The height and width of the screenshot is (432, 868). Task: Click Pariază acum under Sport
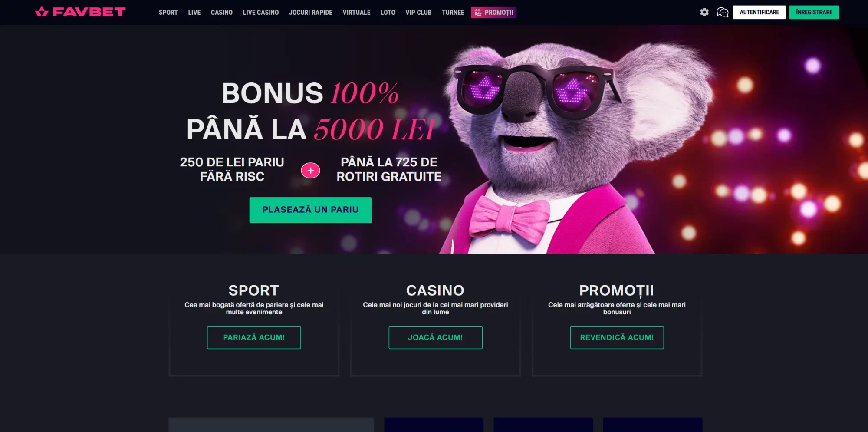click(254, 337)
